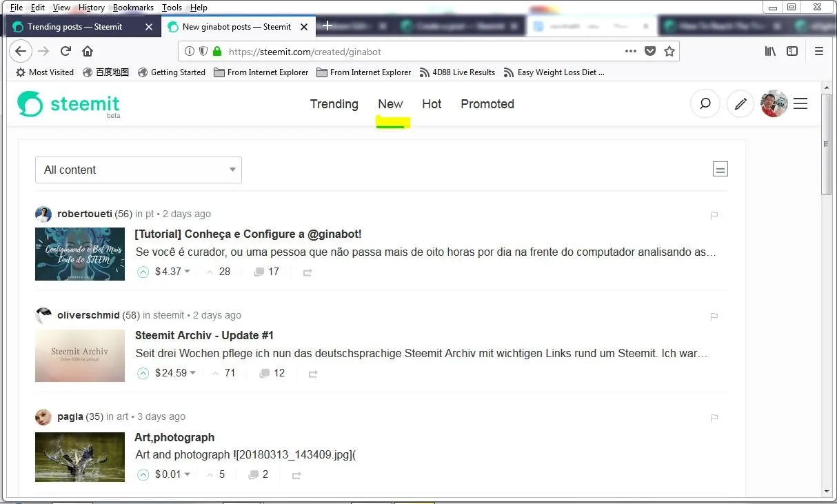Toggle the post layout view icon
This screenshot has width=837, height=504.
tap(720, 169)
